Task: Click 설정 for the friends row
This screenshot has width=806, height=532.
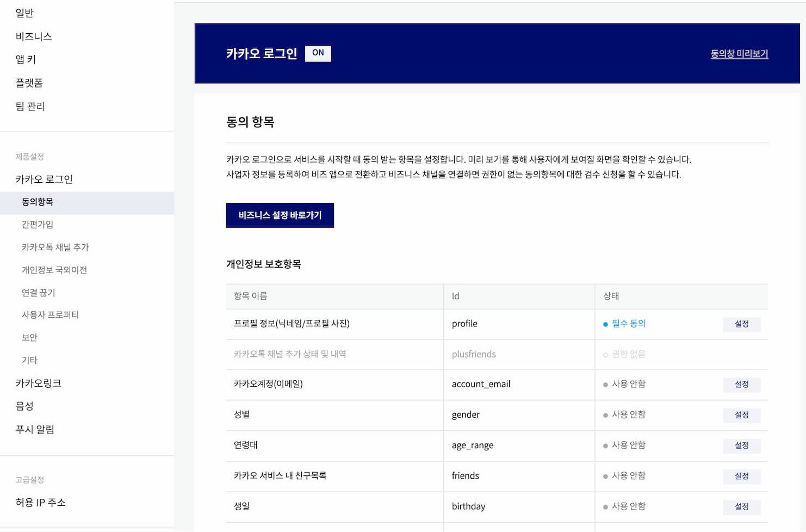Action: tap(742, 475)
